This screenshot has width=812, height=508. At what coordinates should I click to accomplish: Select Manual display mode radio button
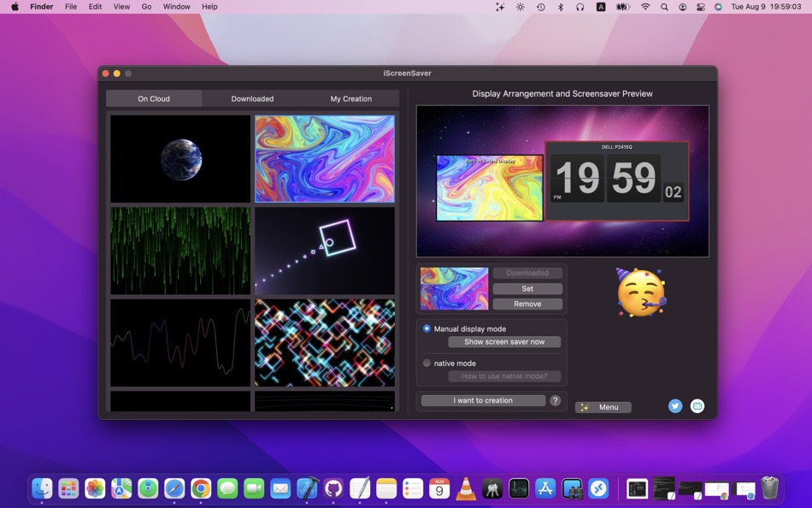tap(427, 328)
